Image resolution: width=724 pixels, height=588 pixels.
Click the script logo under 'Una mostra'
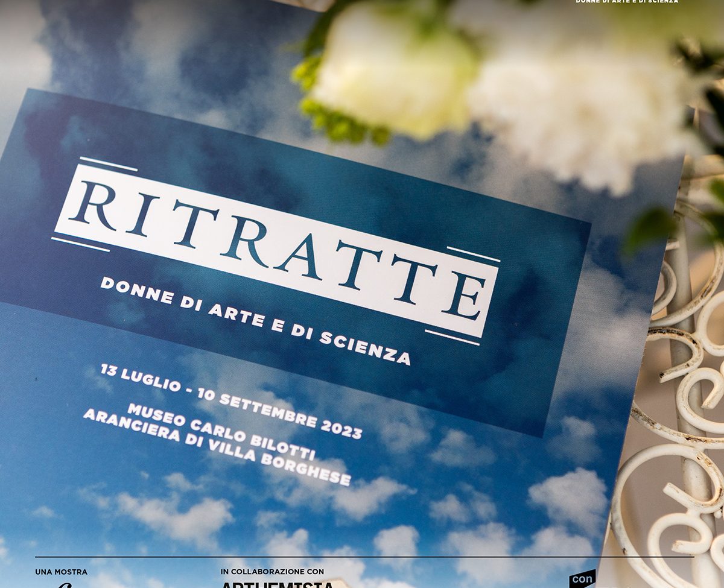(x=64, y=584)
